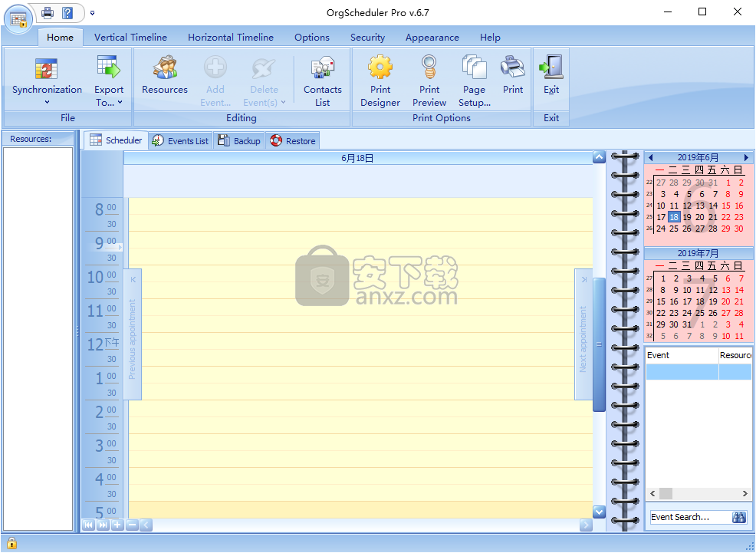Image resolution: width=756 pixels, height=553 pixels.
Task: Select July 13 in the calendar
Action: [726, 290]
